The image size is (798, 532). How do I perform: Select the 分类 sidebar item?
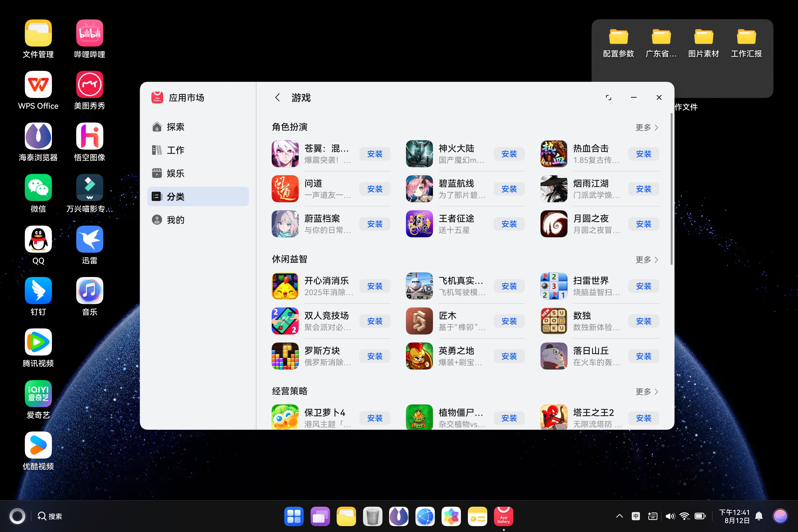(x=198, y=196)
